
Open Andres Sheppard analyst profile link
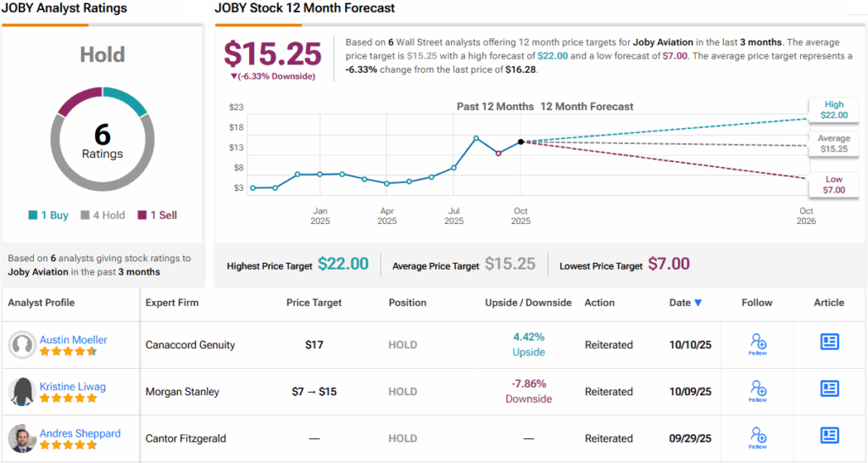(80, 433)
